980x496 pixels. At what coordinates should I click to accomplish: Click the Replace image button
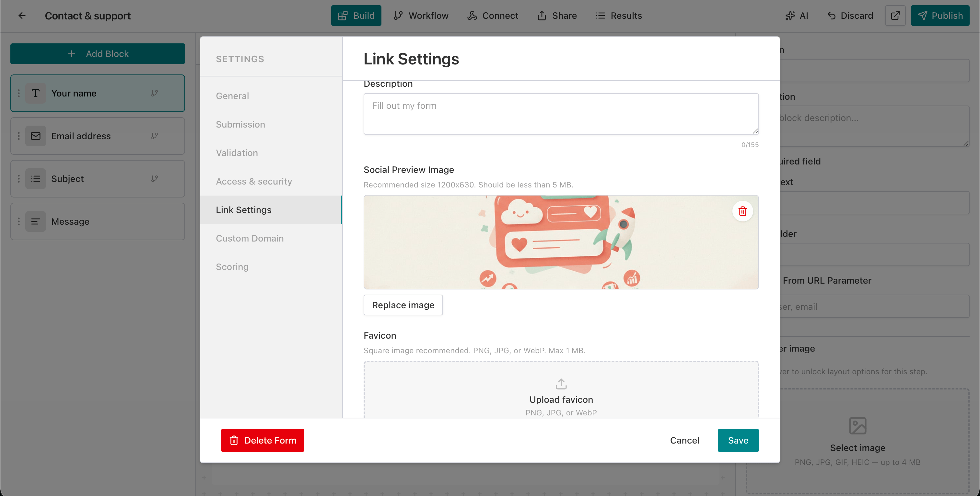coord(403,305)
